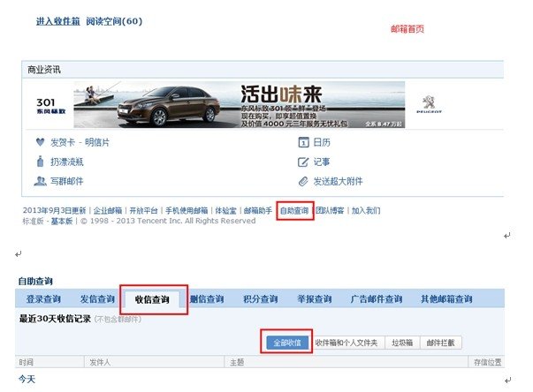
Task: Click the Peugeot logo in the ad
Action: (x=429, y=104)
